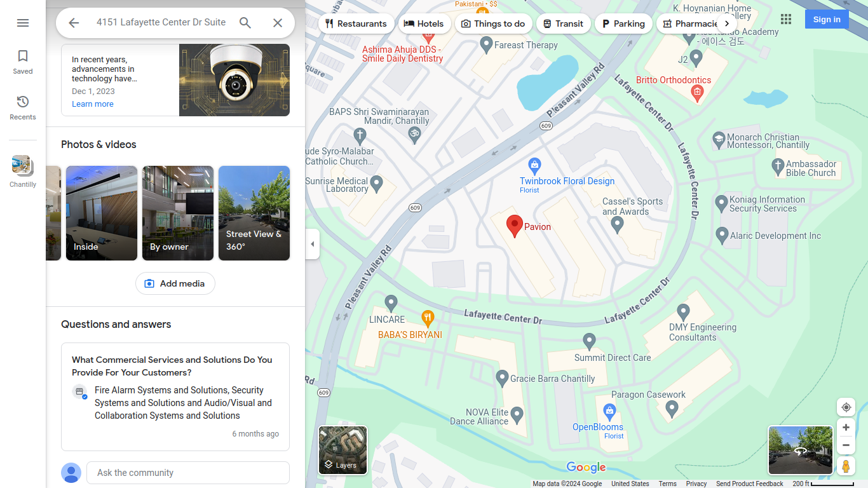This screenshot has width=868, height=488.
Task: Open the By owner photo thumbnail
Action: [x=178, y=213]
